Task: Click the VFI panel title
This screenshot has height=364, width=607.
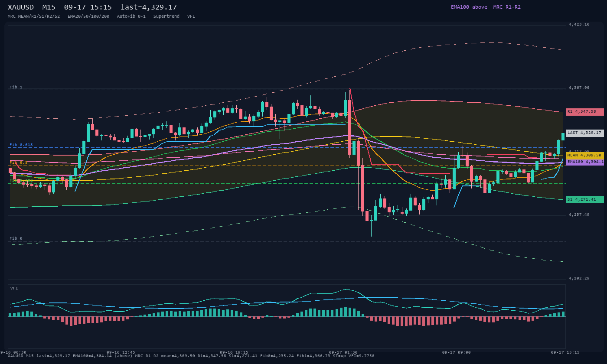Action: point(14,288)
